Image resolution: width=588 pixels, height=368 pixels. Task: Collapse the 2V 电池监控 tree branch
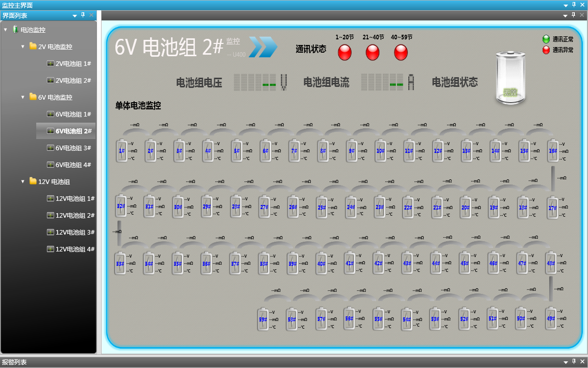pyautogui.click(x=22, y=46)
